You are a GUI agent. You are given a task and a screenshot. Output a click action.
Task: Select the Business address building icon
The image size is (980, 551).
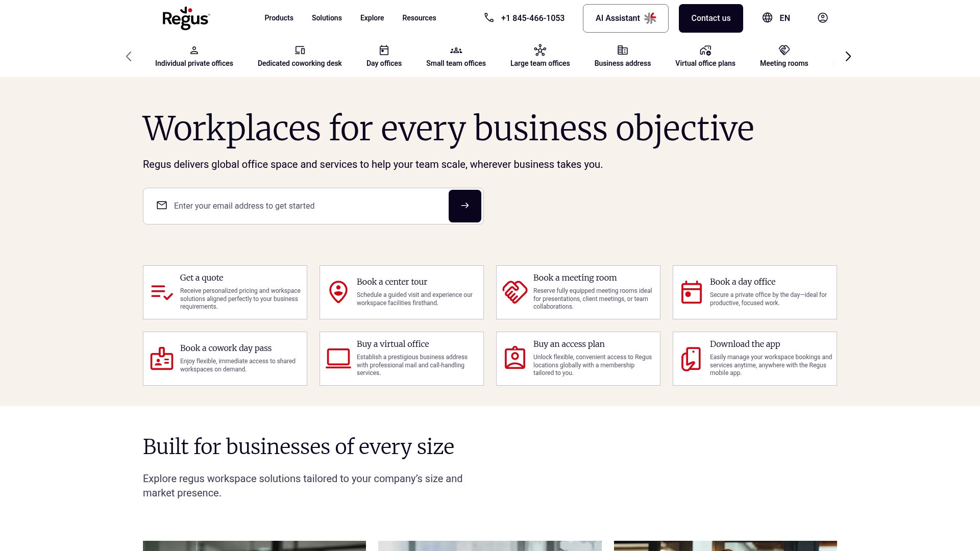click(623, 50)
